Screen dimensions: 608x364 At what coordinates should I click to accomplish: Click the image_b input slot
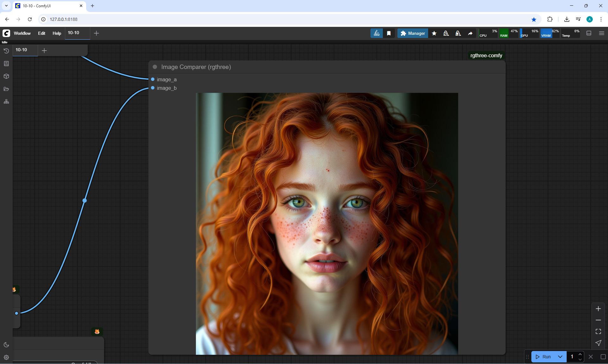[x=153, y=88]
